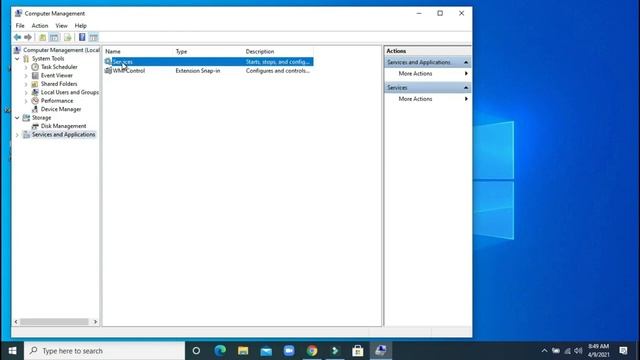Collapse the Services and Applications actions section
640x360 pixels.
pyautogui.click(x=466, y=62)
